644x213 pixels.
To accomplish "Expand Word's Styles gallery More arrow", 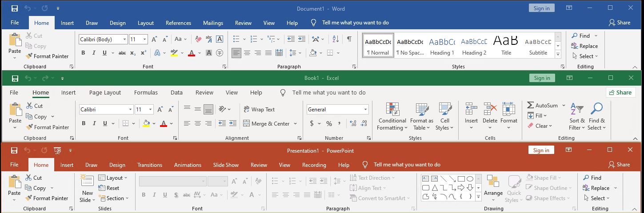I will (558, 55).
